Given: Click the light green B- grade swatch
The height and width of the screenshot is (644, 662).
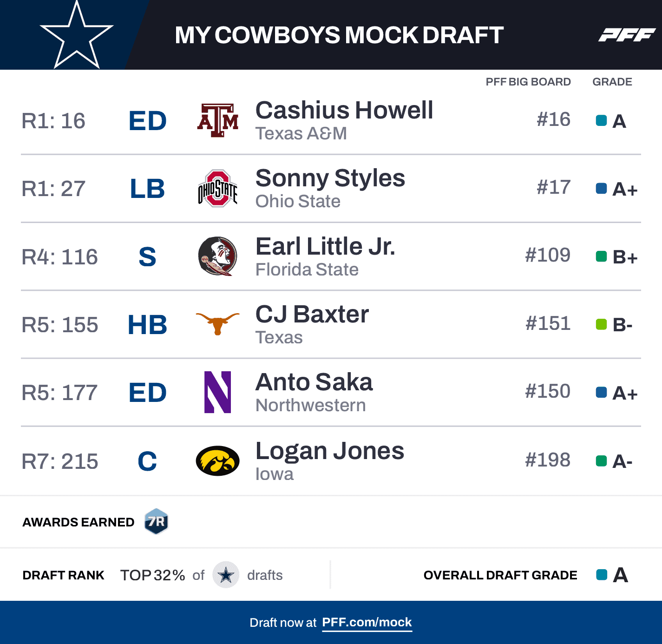Looking at the screenshot, I should click(x=601, y=324).
